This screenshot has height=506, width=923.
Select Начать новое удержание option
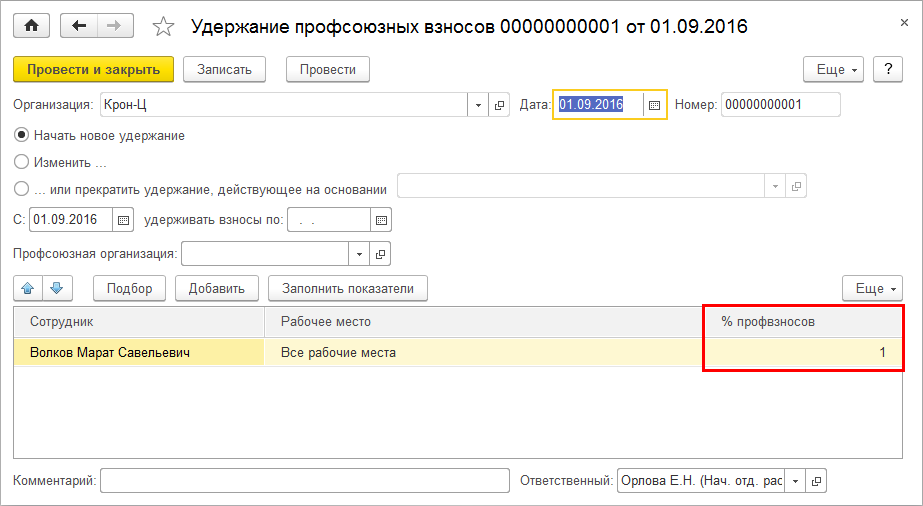coord(21,135)
